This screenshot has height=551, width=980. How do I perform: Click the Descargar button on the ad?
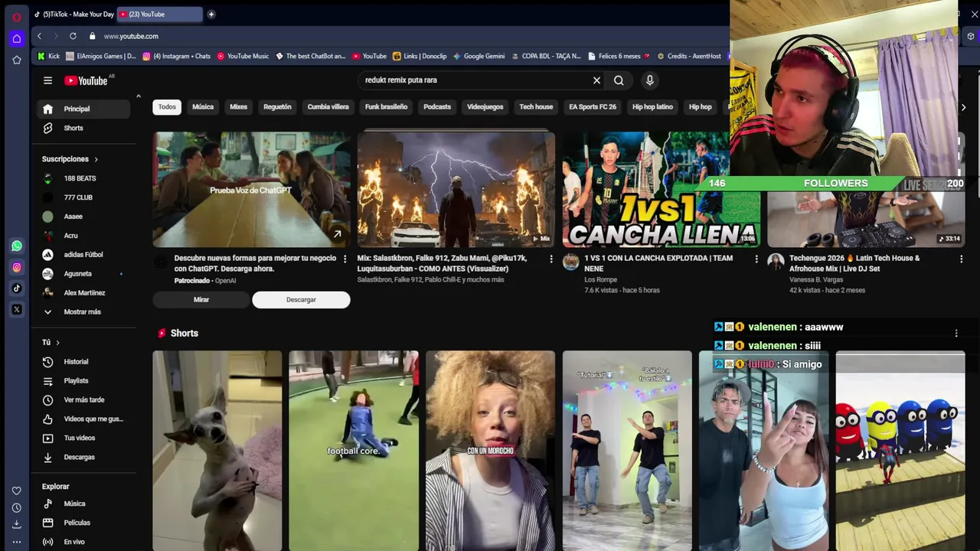[x=301, y=300]
